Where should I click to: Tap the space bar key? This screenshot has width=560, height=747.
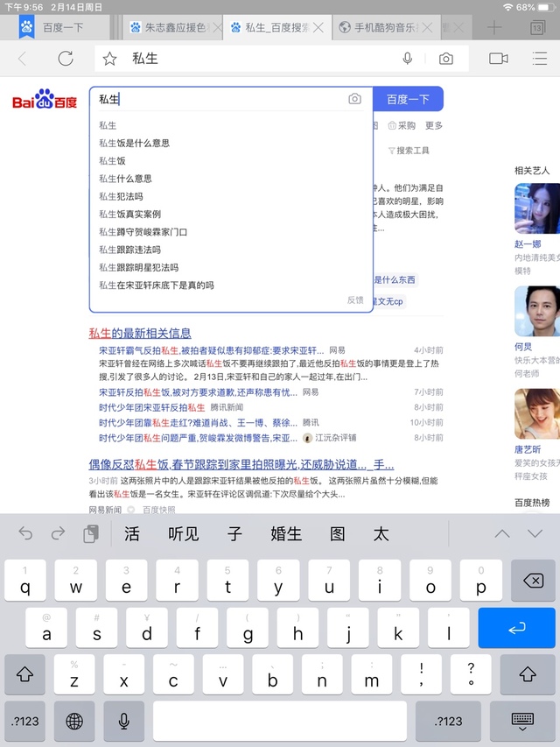[280, 721]
